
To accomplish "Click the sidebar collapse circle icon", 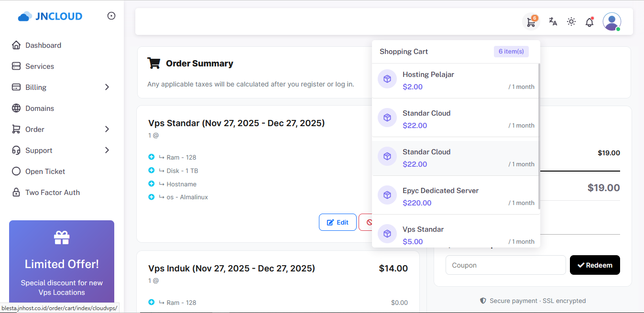I will point(111,16).
